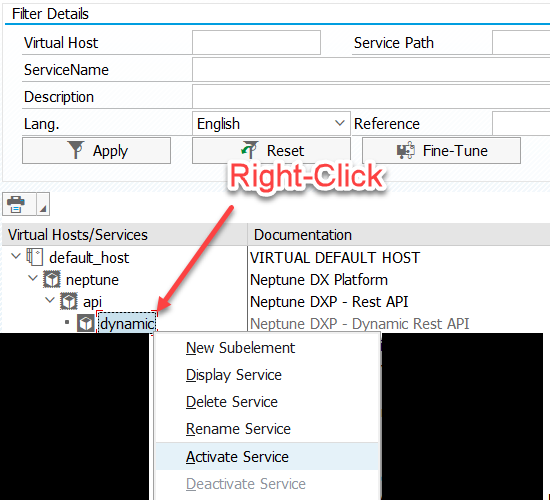Image resolution: width=550 pixels, height=500 pixels.
Task: Click the dynamic service node icon
Action: click(86, 323)
